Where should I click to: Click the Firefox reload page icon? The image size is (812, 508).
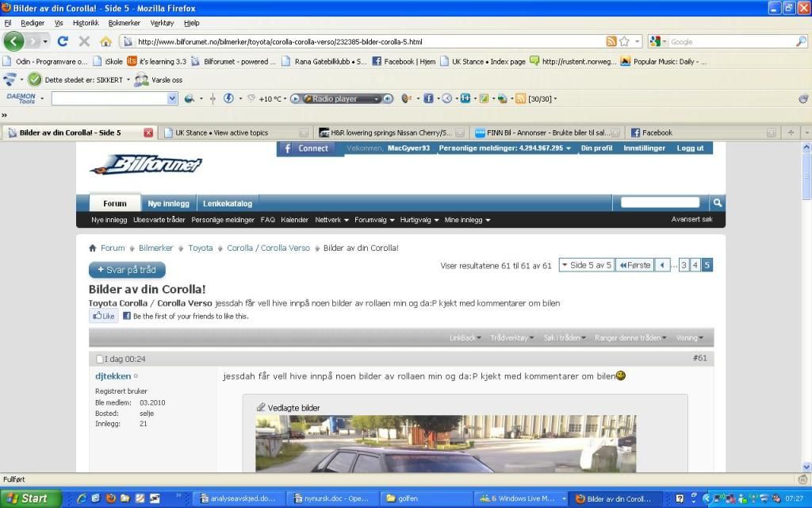tap(63, 41)
